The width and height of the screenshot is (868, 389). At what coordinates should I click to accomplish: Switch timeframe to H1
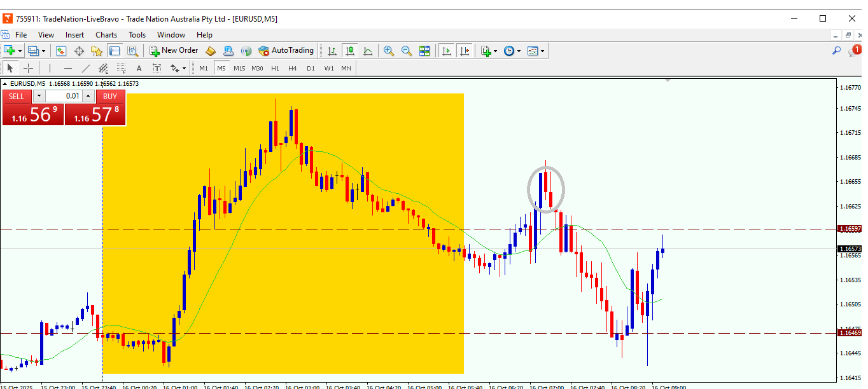coord(275,68)
